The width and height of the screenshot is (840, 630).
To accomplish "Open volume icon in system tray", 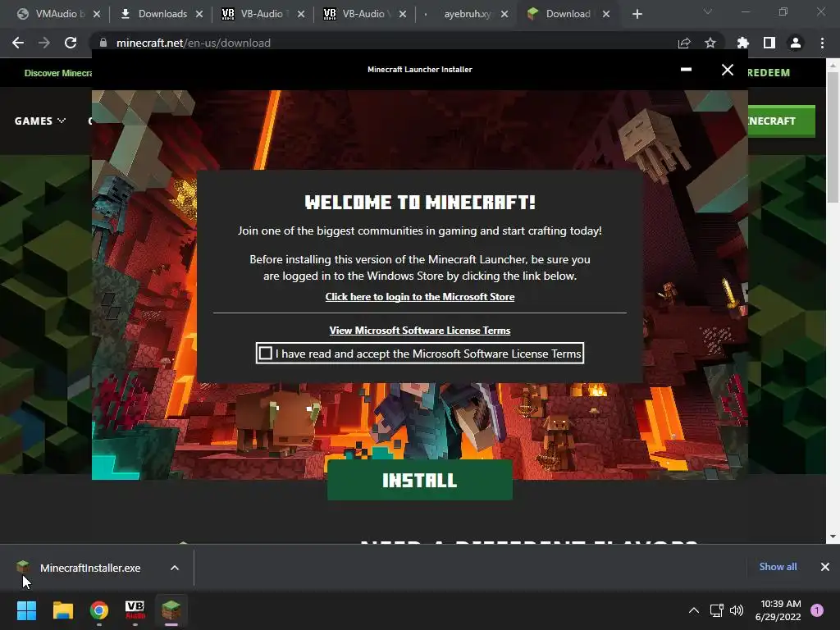I will pos(737,610).
